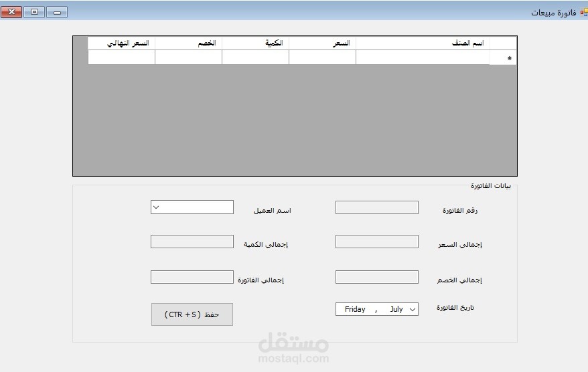Click the حفظ (CTR + S) save button

click(x=192, y=314)
